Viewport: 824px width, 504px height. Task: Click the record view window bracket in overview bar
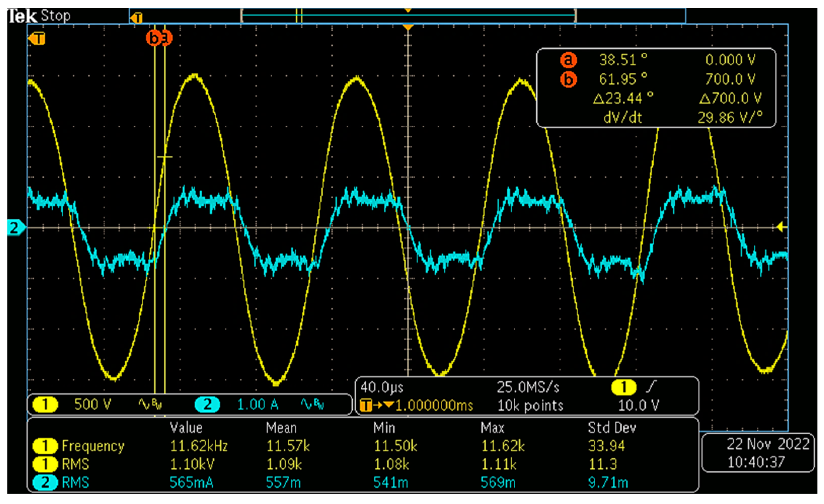click(409, 16)
